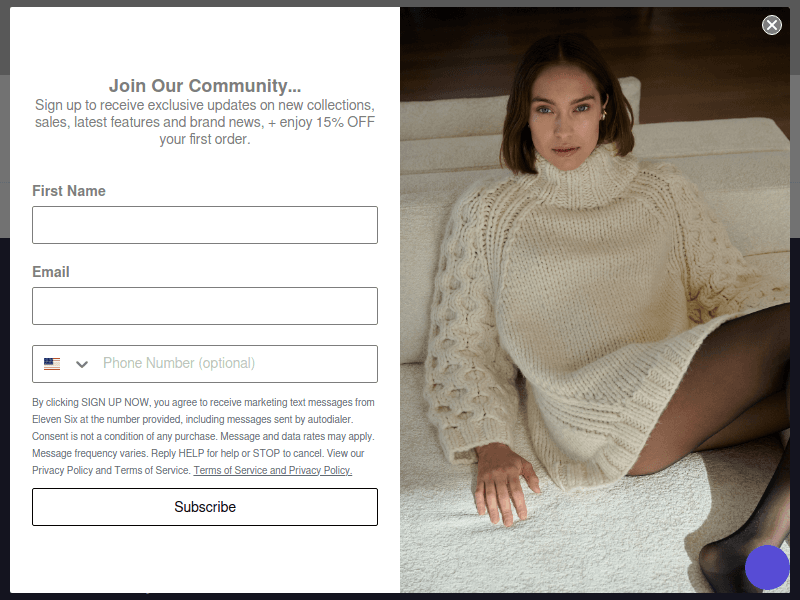Expand the country code chevron dropdown
This screenshot has width=800, height=600.
[x=82, y=364]
